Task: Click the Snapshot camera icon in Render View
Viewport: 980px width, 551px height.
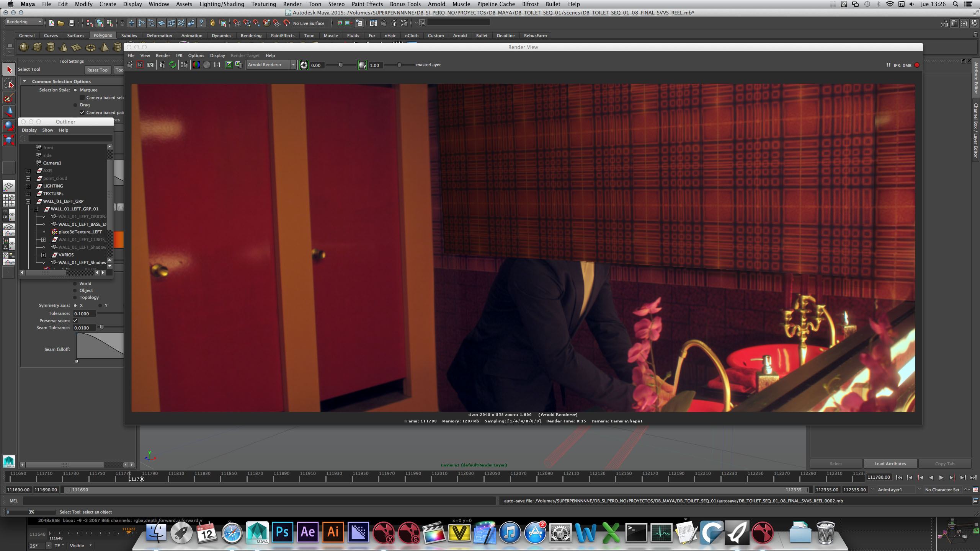Action: 150,65
